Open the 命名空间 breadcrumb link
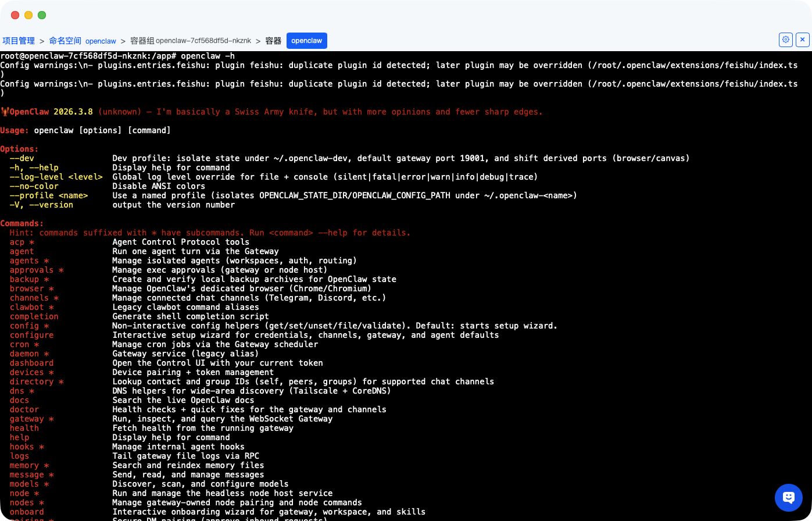 65,41
